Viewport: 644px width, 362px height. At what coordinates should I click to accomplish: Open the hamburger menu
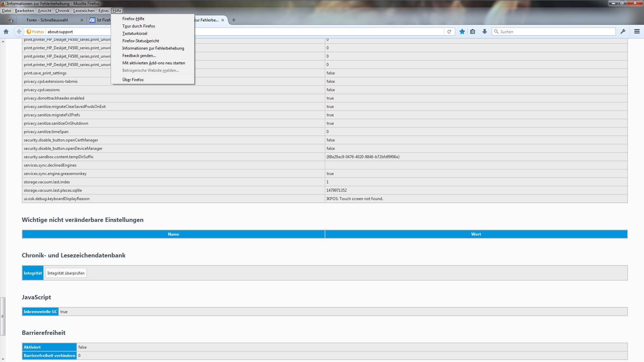(x=637, y=32)
